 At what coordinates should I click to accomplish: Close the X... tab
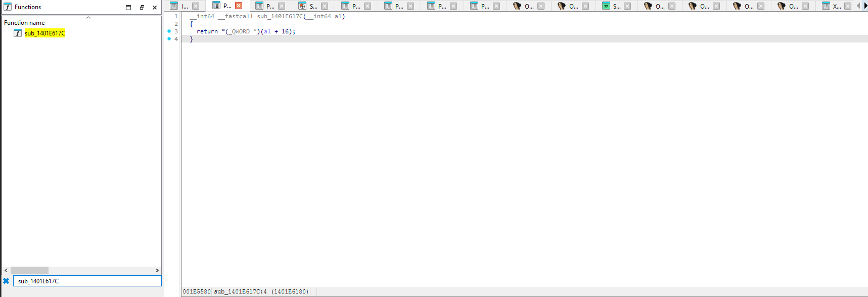point(848,6)
